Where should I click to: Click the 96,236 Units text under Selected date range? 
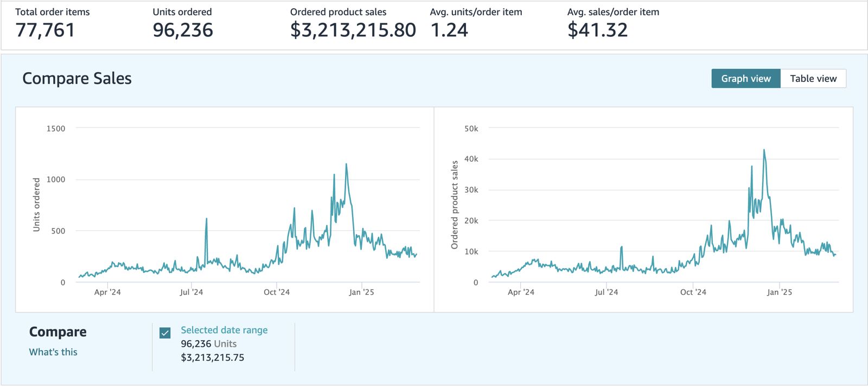(x=209, y=344)
